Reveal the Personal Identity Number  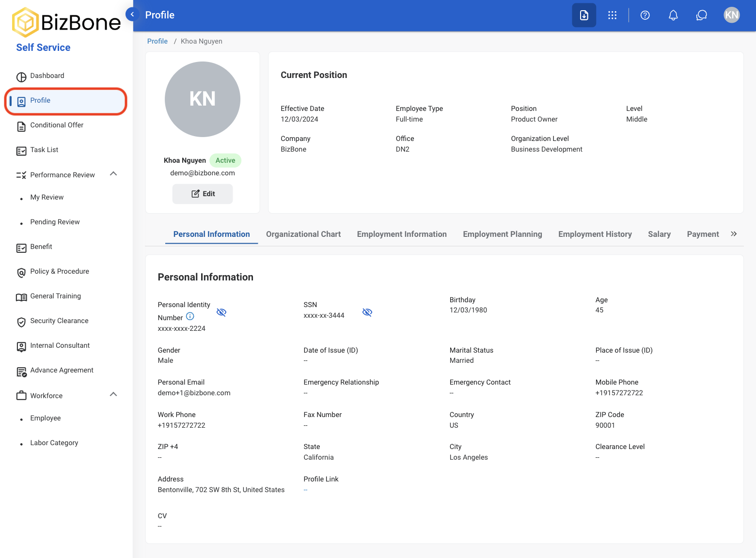[221, 312]
